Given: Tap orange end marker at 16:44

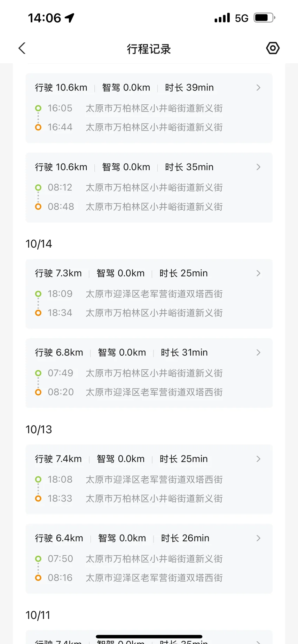Looking at the screenshot, I should point(38,127).
